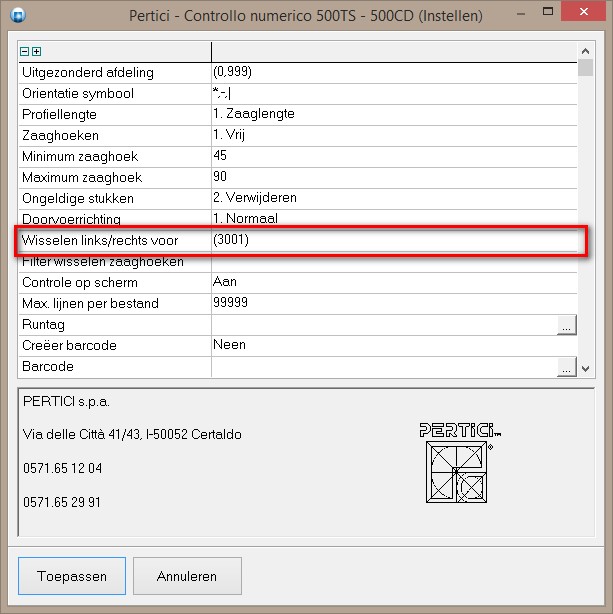Click phone number 0571.65 12 04

point(63,468)
